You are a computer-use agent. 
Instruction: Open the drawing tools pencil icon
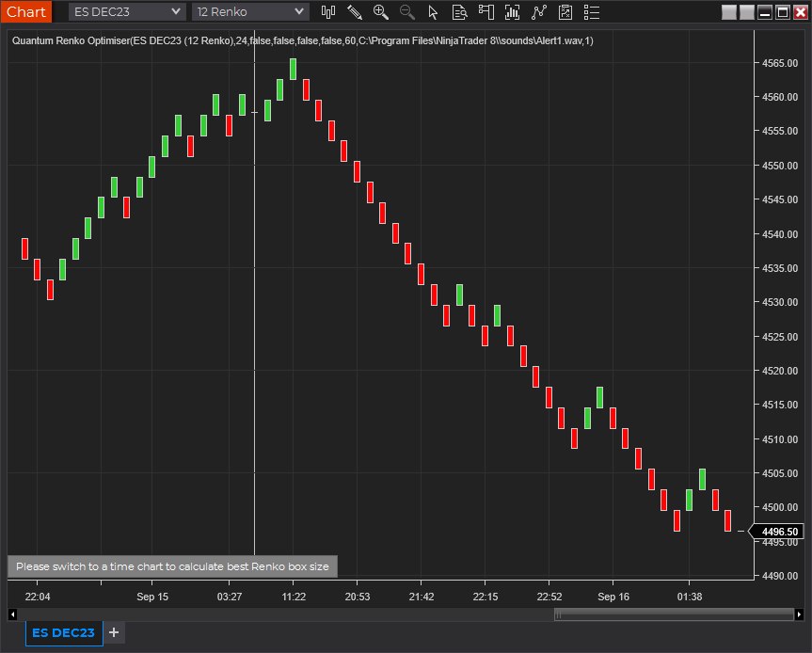tap(355, 12)
